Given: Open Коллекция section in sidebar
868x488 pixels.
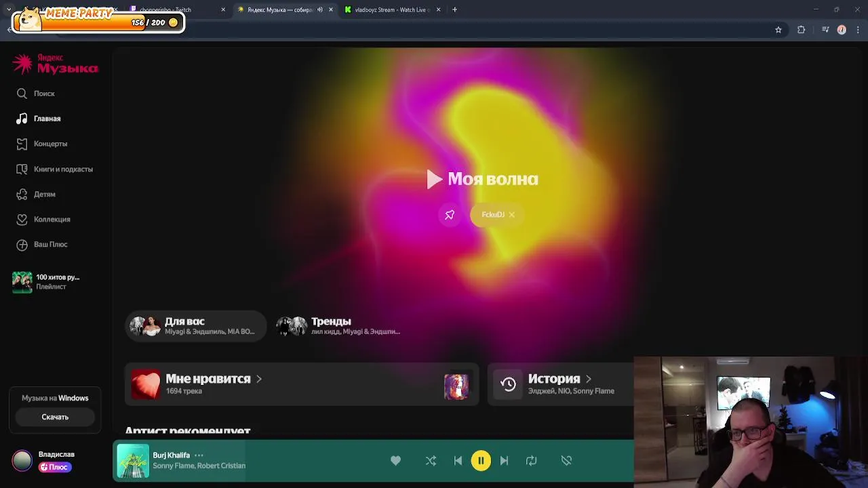Looking at the screenshot, I should (43, 219).
